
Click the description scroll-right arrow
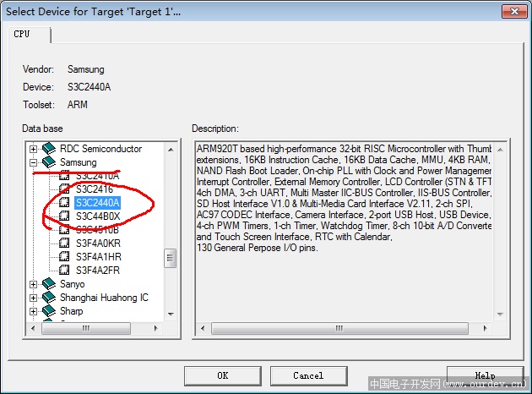tap(486, 328)
